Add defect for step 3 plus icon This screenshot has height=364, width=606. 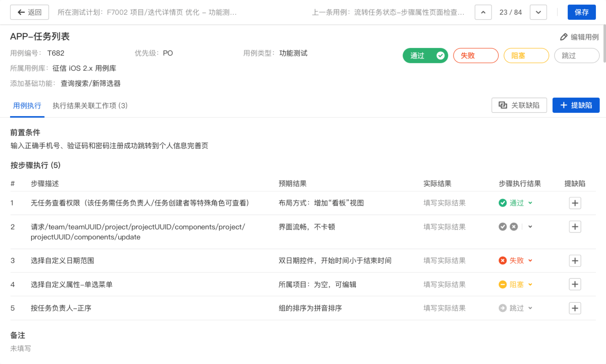575,261
